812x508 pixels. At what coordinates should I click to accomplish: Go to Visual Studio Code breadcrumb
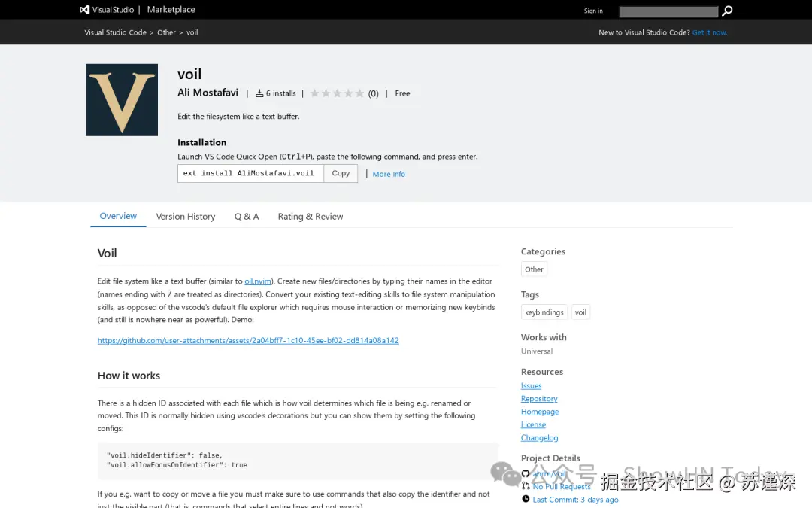pyautogui.click(x=116, y=32)
